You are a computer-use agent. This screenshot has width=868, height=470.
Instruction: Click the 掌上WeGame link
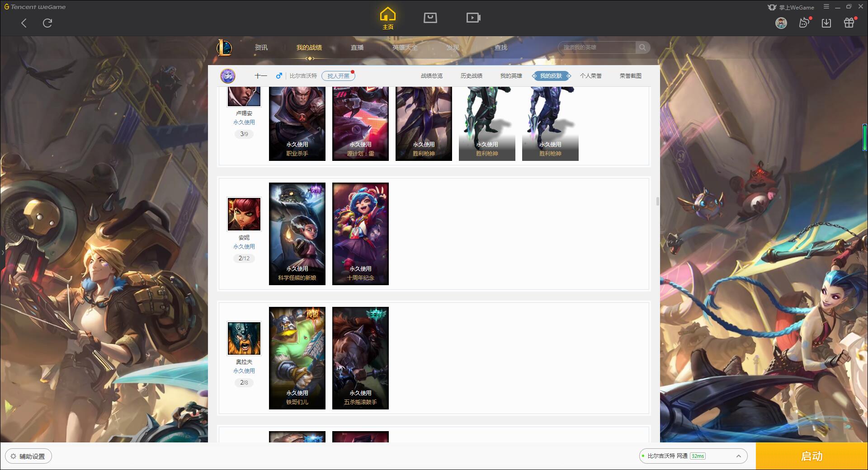pos(791,7)
